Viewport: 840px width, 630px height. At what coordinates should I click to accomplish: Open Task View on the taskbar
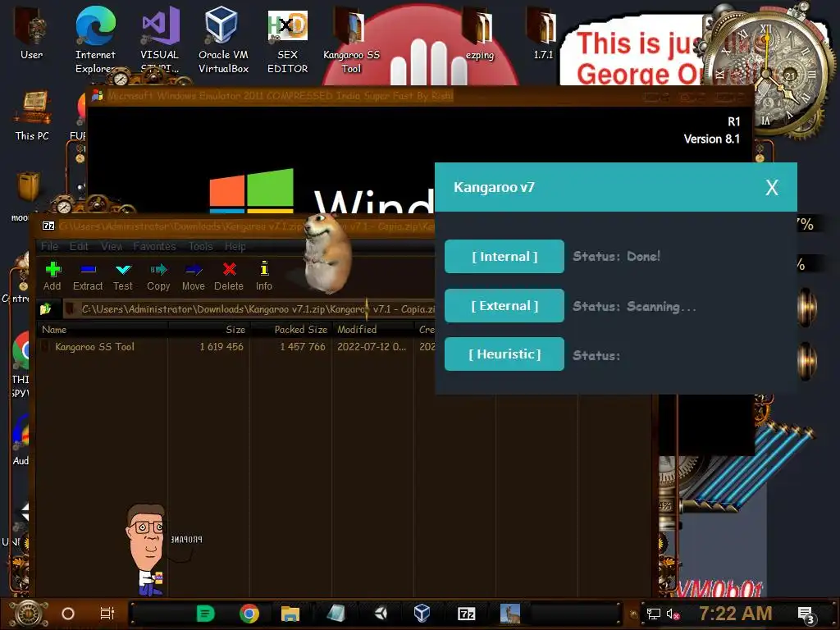pyautogui.click(x=107, y=614)
